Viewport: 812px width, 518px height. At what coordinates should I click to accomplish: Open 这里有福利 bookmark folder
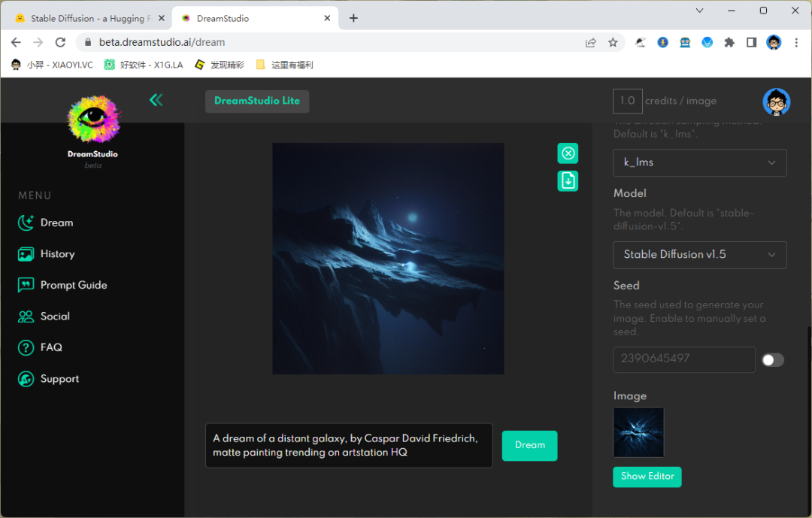pos(284,65)
